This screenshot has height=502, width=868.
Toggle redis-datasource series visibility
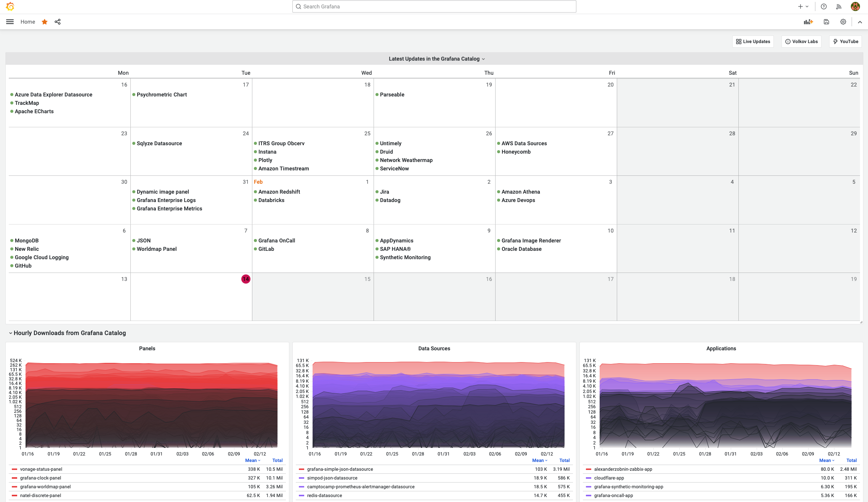pyautogui.click(x=324, y=496)
